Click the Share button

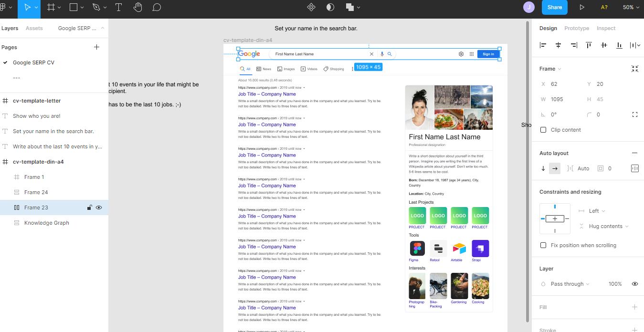[x=554, y=7]
